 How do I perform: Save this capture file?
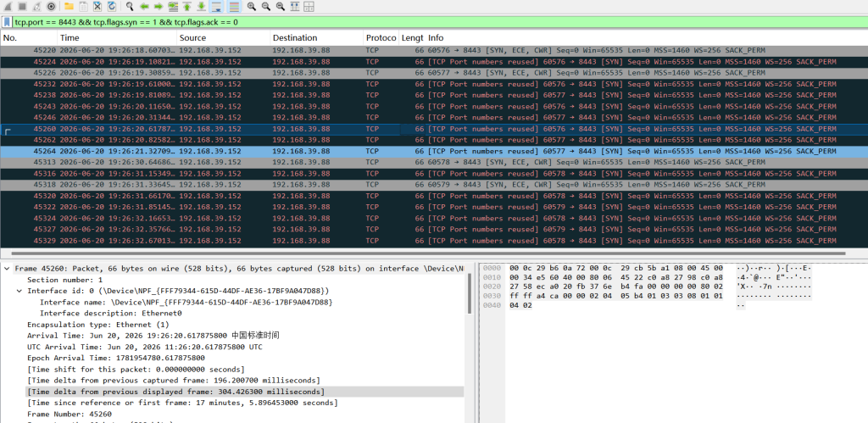(x=83, y=7)
